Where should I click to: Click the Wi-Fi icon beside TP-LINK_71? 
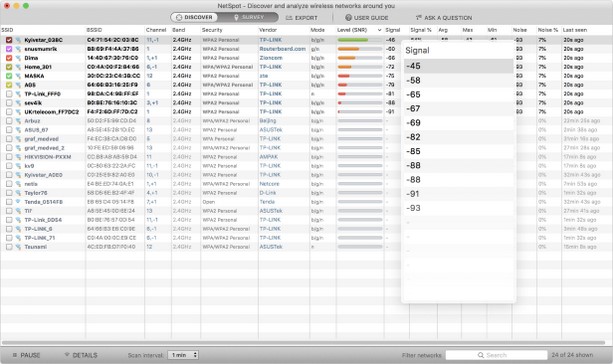click(18, 238)
